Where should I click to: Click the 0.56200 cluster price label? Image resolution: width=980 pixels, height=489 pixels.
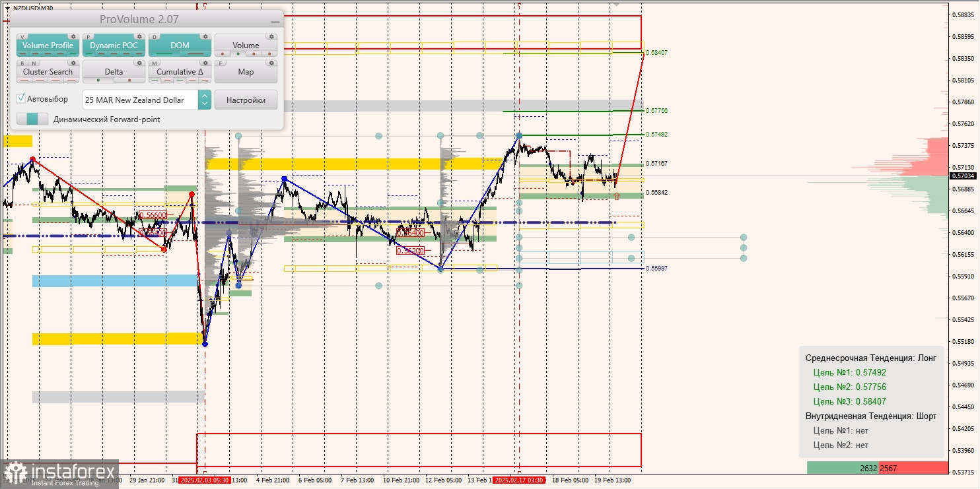coord(409,251)
